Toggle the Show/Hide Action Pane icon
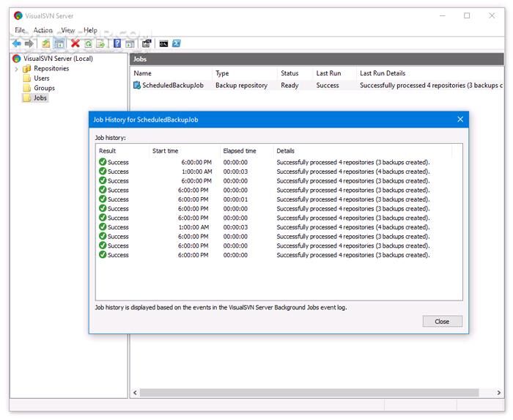Screen dimensions: 513x420 tap(130, 43)
